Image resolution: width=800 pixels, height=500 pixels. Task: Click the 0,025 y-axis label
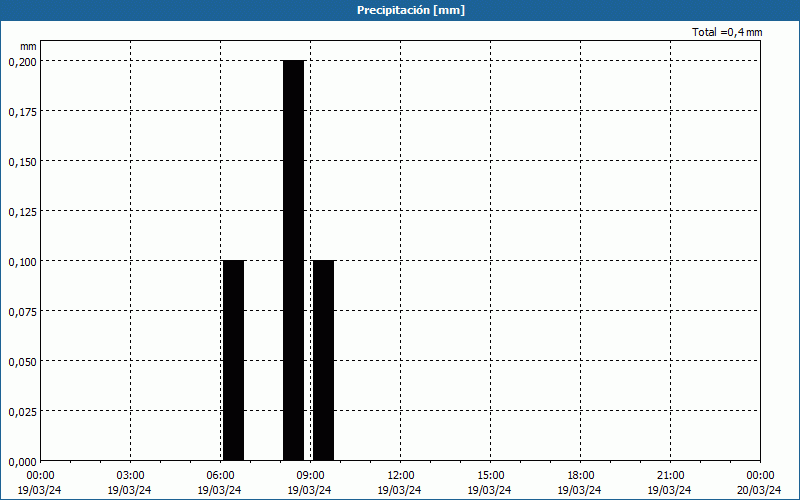(22, 412)
